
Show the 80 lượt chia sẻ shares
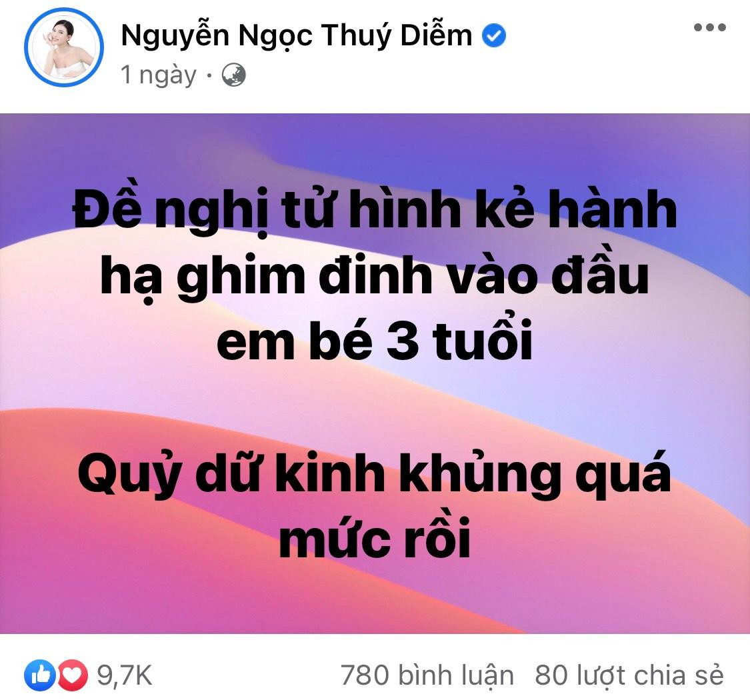click(x=629, y=675)
